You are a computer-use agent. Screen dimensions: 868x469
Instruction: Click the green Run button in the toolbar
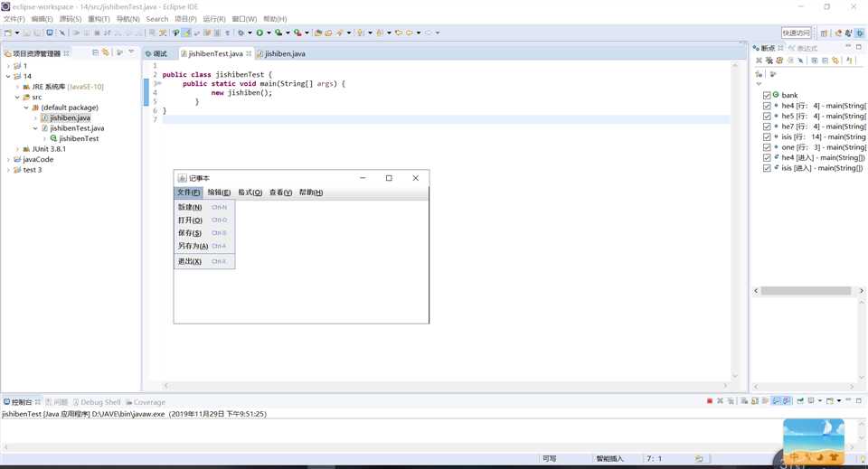point(259,33)
